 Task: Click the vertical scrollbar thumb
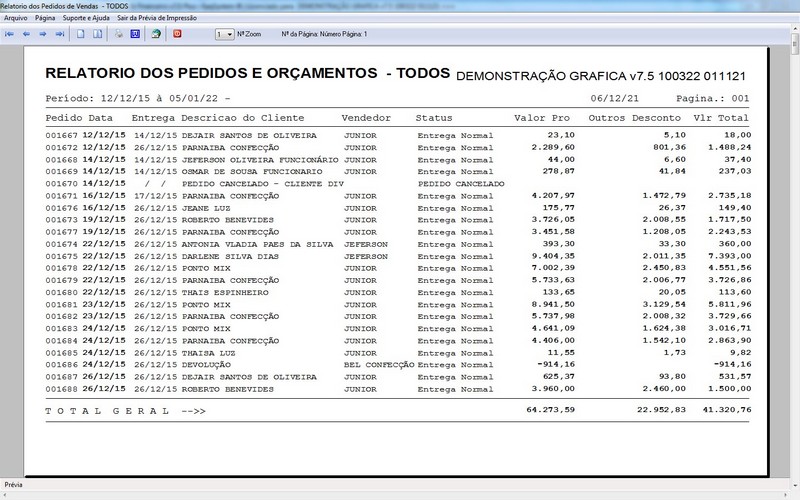click(795, 43)
